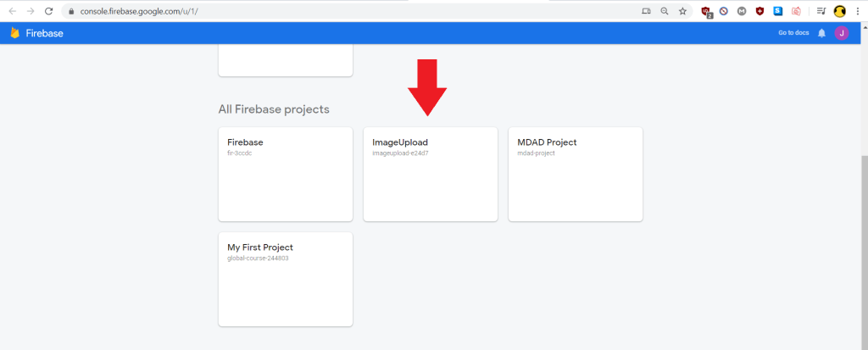The image size is (868, 350).
Task: Open the notifications bell
Action: pos(821,33)
